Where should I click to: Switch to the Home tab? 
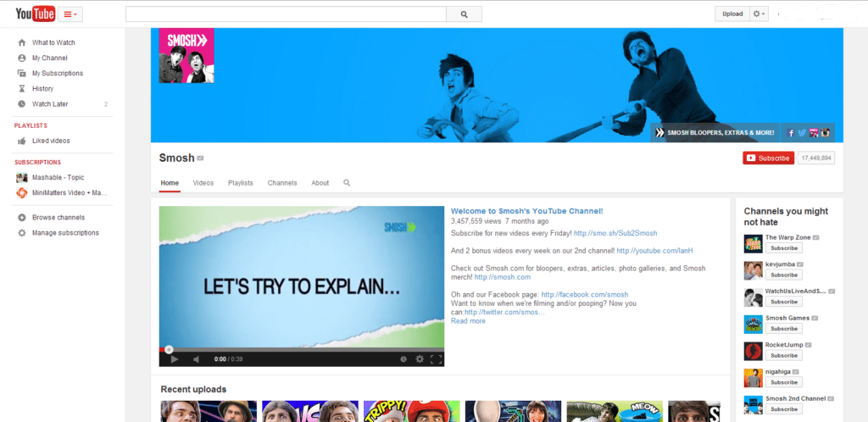tap(170, 183)
